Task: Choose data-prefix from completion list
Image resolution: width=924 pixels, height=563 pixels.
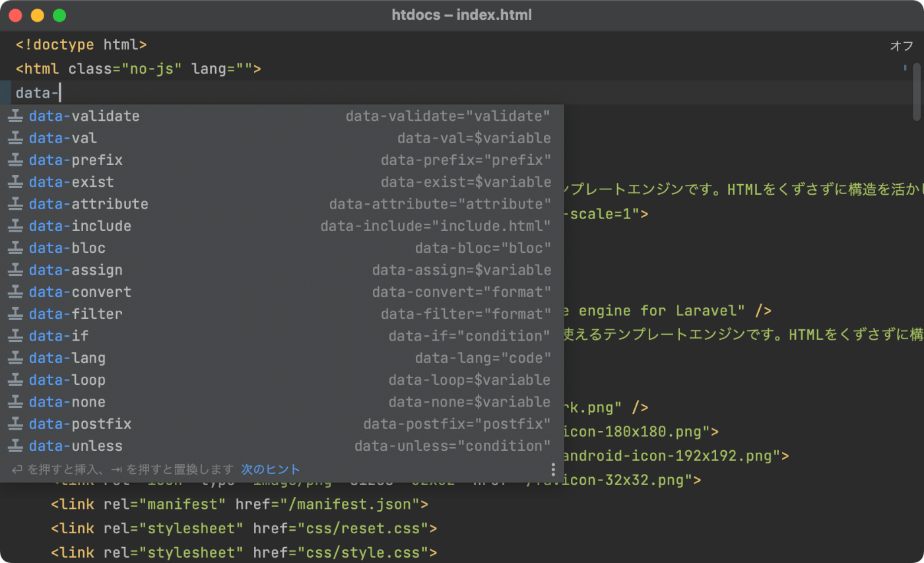Action: (282, 160)
